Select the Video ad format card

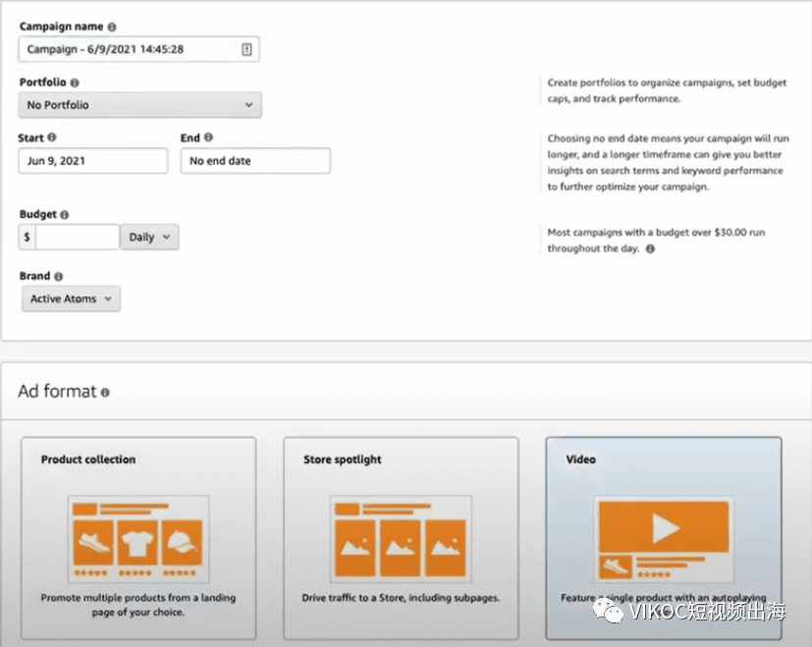pos(664,538)
